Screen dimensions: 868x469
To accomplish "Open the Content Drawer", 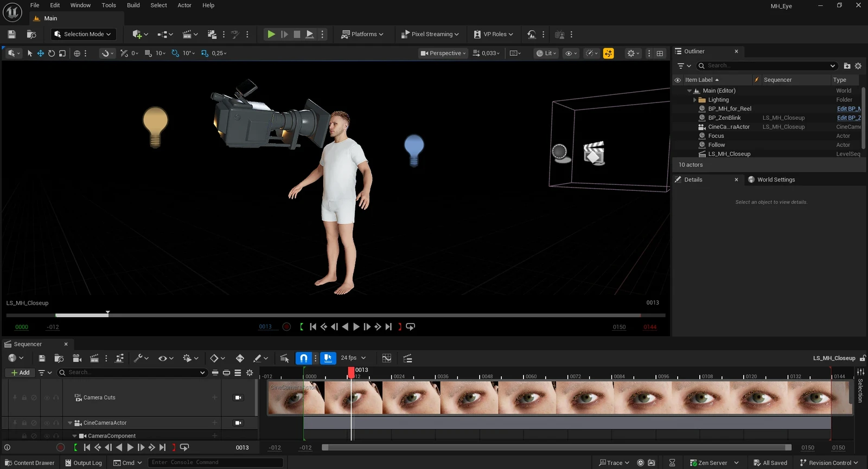I will pos(30,462).
